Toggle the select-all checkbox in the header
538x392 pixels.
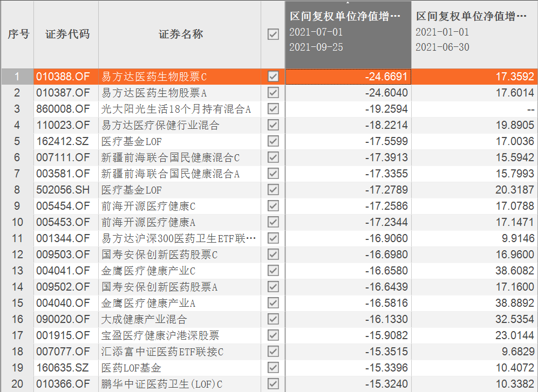[x=273, y=35]
